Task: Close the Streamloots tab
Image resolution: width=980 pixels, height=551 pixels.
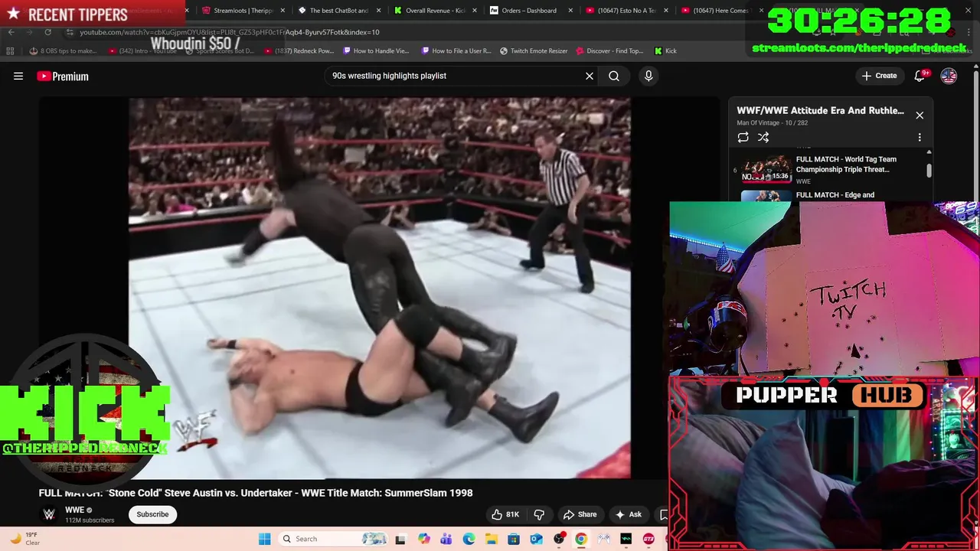Action: pos(283,11)
